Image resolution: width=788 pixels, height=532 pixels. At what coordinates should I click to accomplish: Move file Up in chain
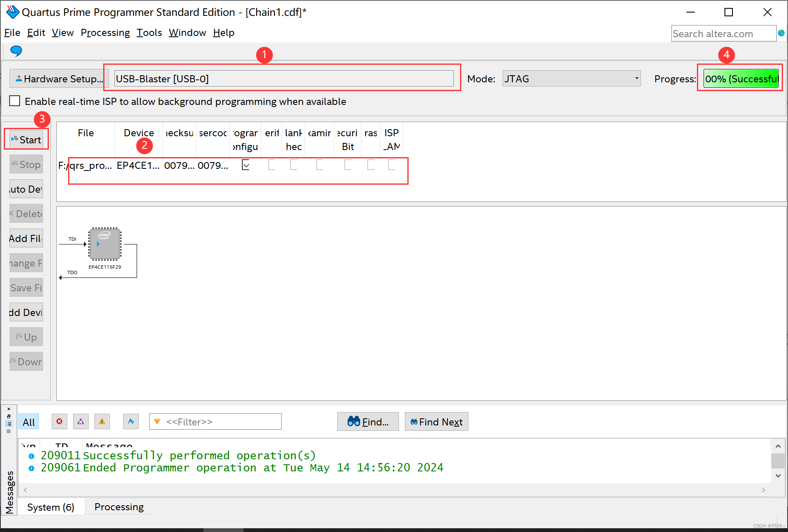(x=26, y=337)
